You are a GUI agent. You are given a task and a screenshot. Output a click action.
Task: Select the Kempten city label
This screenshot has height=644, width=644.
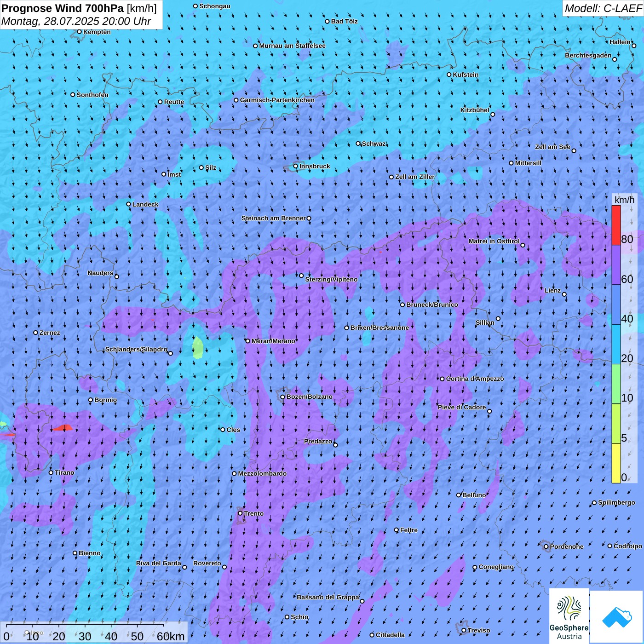tap(97, 32)
